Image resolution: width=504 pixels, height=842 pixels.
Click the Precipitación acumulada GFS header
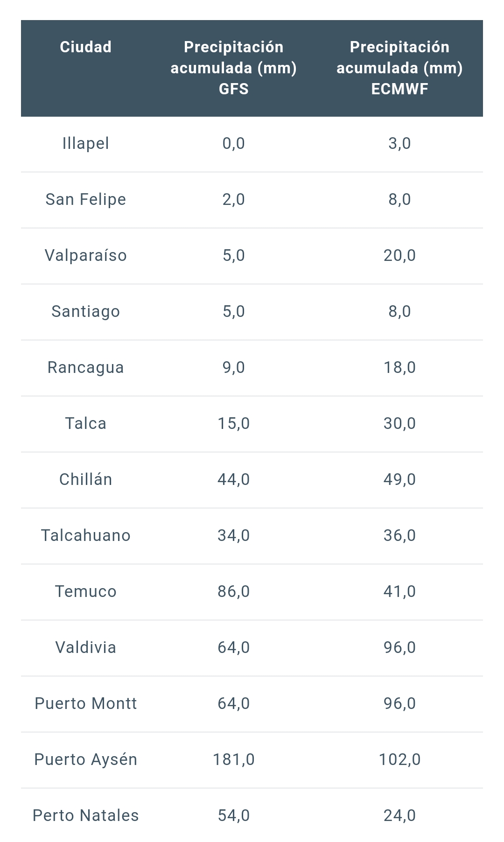pyautogui.click(x=233, y=68)
